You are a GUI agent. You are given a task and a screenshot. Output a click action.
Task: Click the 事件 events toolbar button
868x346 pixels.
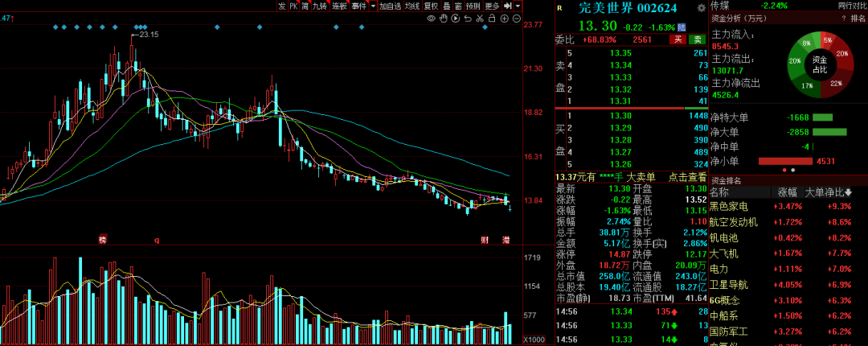point(358,6)
